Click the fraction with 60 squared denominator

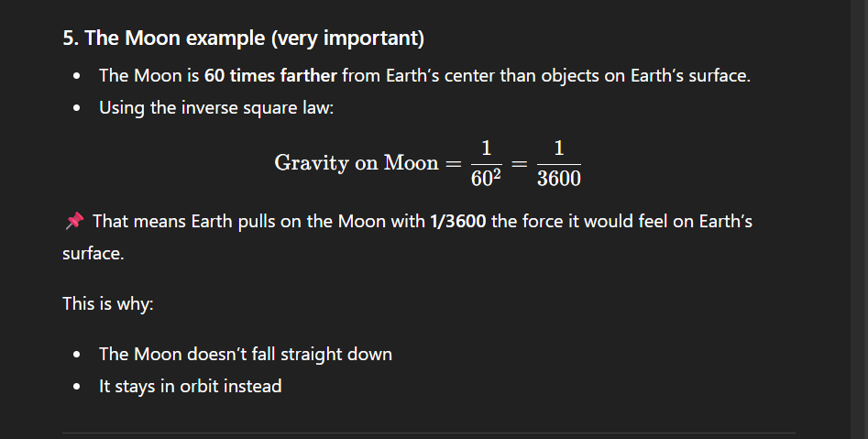pos(487,163)
